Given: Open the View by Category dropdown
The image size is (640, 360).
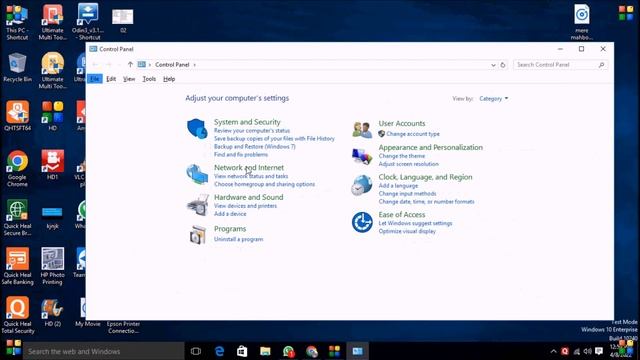Looking at the screenshot, I should (x=493, y=99).
